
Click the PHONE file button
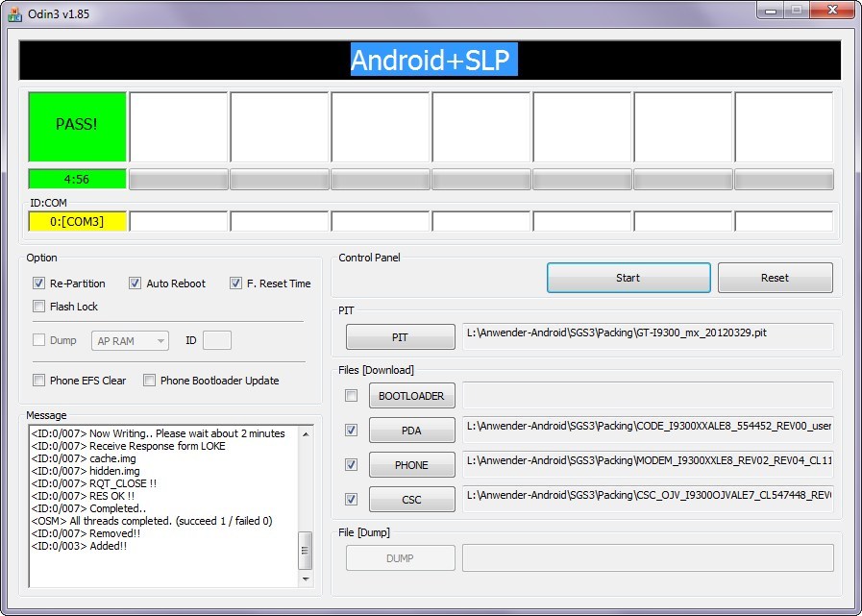411,465
